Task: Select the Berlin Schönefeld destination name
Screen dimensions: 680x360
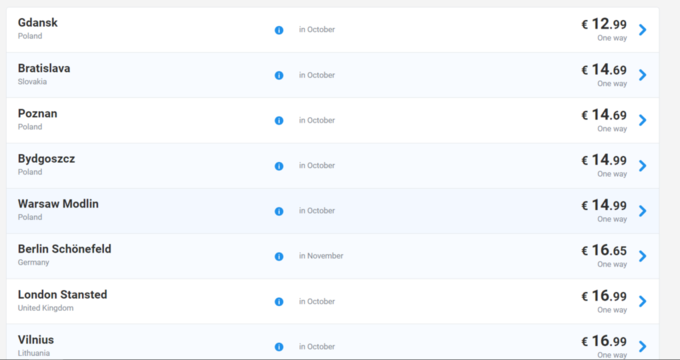Action: 65,249
